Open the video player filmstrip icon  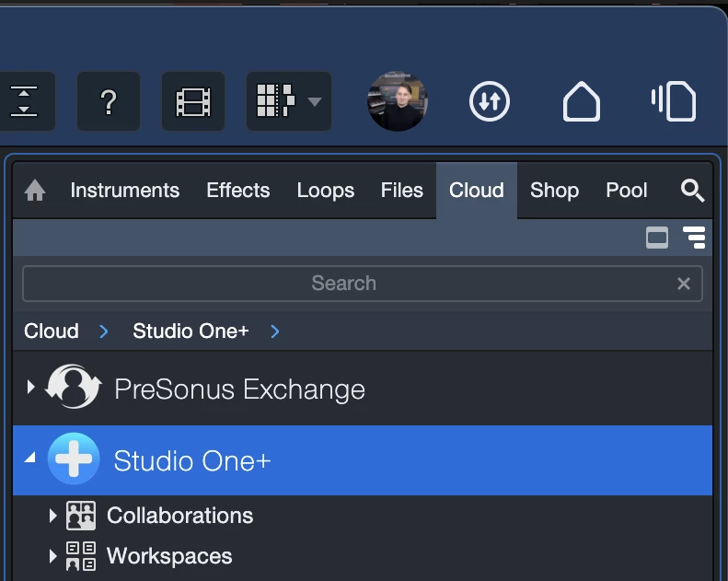pyautogui.click(x=193, y=101)
